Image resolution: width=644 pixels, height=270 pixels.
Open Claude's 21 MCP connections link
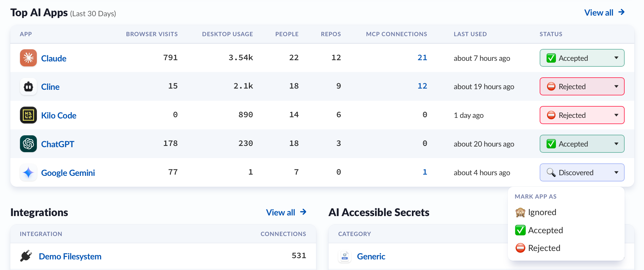(422, 58)
